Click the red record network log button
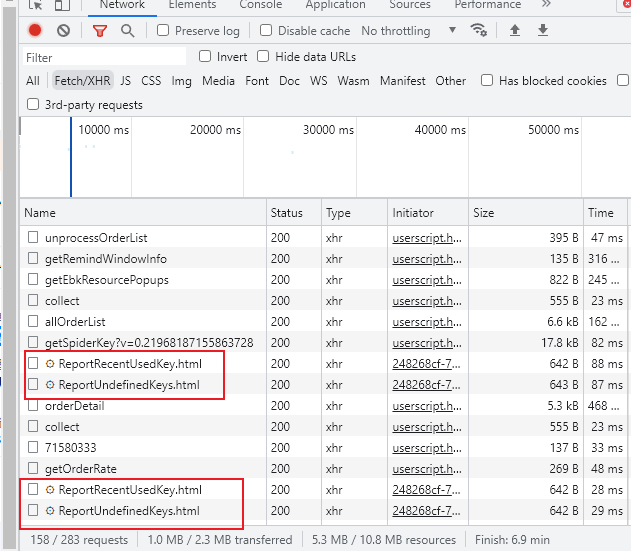Viewport: 631px width, 551px height. click(35, 31)
